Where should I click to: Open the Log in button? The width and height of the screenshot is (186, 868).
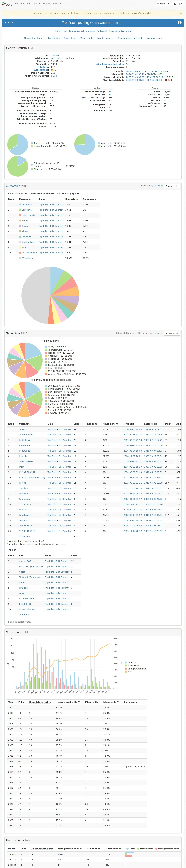pos(178,4)
